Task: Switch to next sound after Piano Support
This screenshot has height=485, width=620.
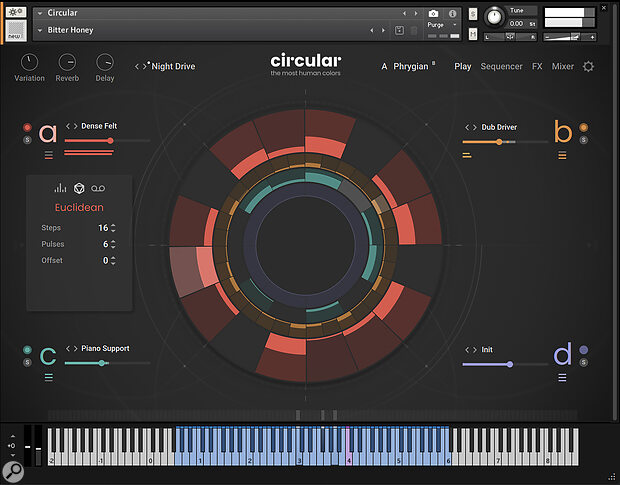Action: click(76, 348)
